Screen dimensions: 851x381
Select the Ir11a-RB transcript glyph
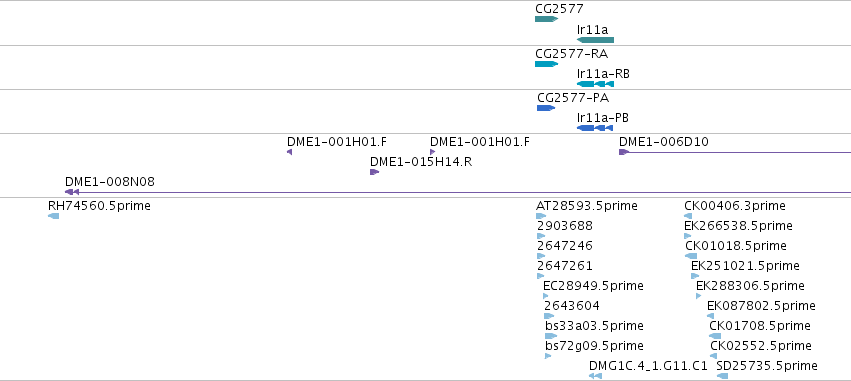pyautogui.click(x=595, y=84)
